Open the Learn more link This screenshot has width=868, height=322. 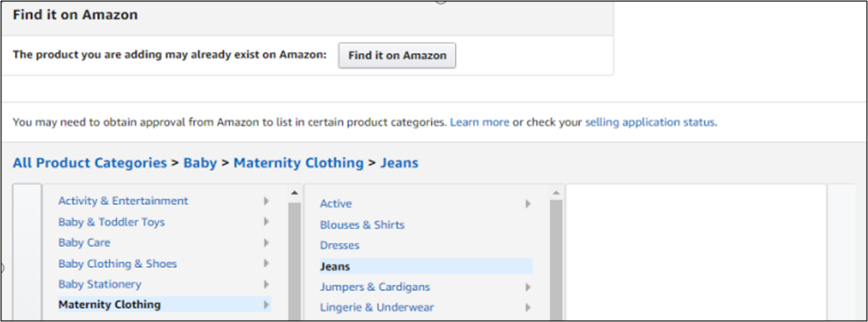tap(479, 122)
